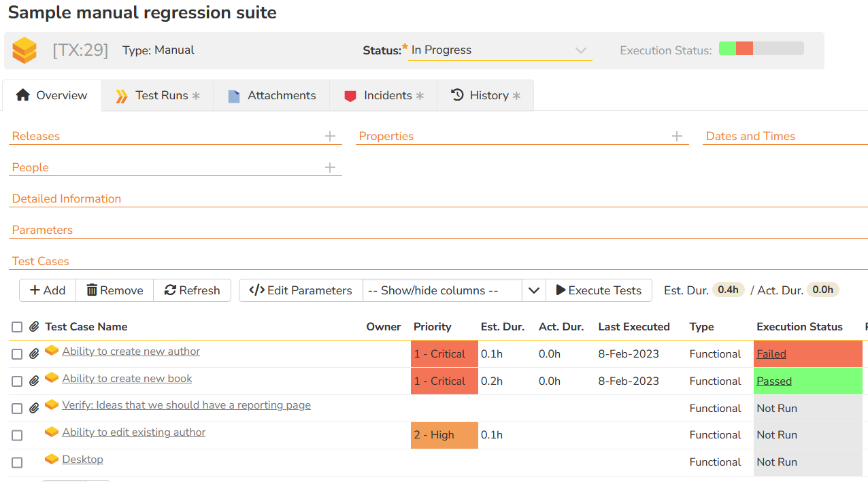Open the Incidents tab

pyautogui.click(x=384, y=96)
